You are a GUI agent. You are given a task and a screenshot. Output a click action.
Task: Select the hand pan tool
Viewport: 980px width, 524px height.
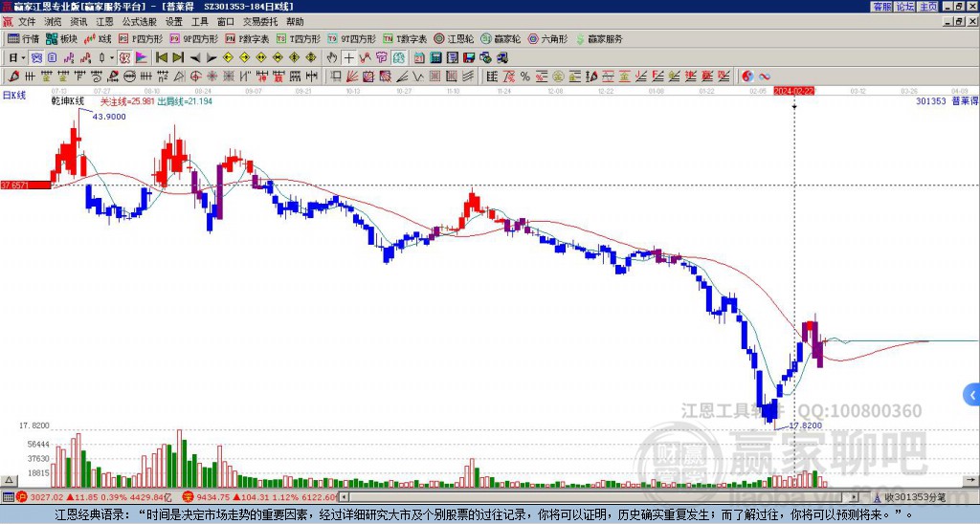coord(332,58)
